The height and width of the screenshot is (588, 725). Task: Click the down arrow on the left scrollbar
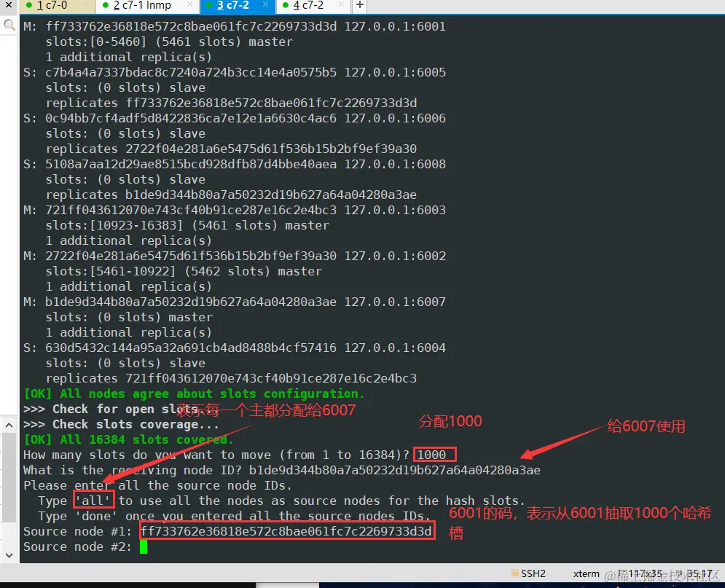9,555
